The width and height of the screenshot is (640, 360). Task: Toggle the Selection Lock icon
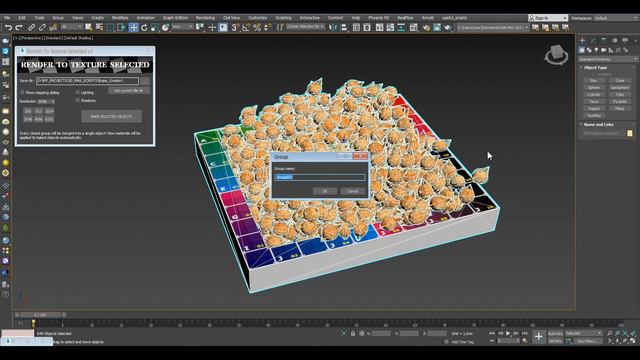click(353, 333)
